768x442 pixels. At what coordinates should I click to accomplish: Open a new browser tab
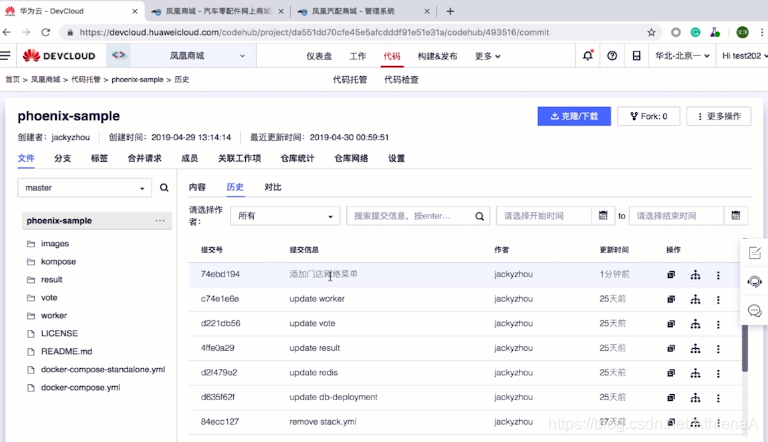click(450, 11)
